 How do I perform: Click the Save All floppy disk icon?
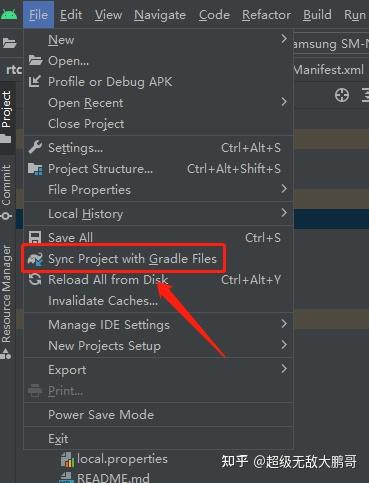pos(35,237)
